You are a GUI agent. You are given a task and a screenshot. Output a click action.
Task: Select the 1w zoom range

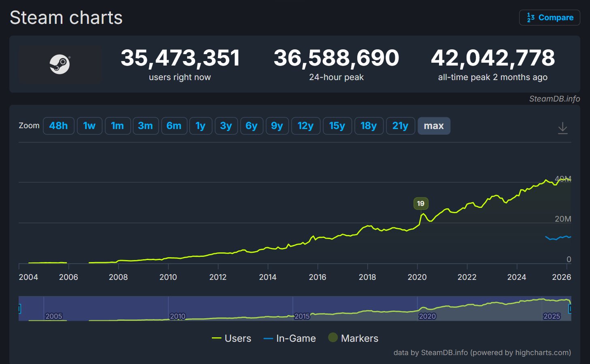(x=89, y=126)
